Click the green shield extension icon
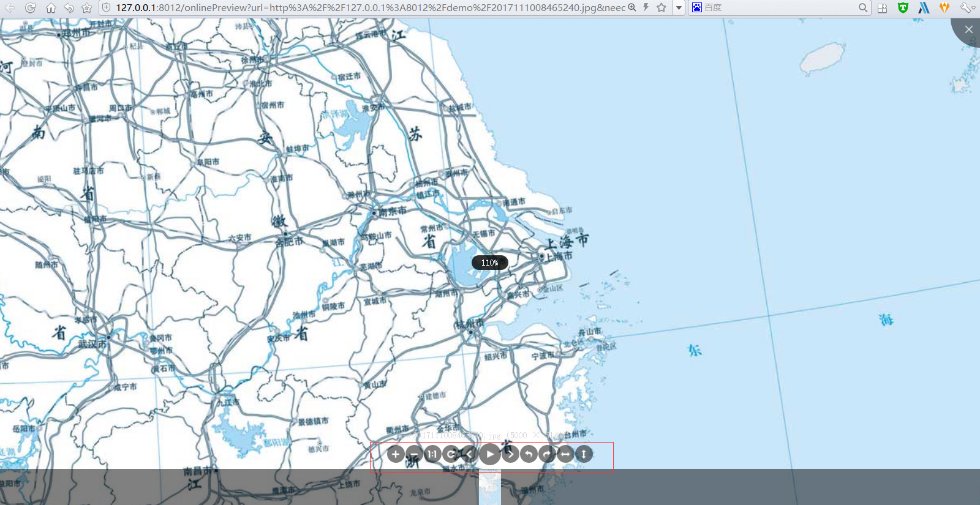Image resolution: width=980 pixels, height=505 pixels. [x=903, y=7]
